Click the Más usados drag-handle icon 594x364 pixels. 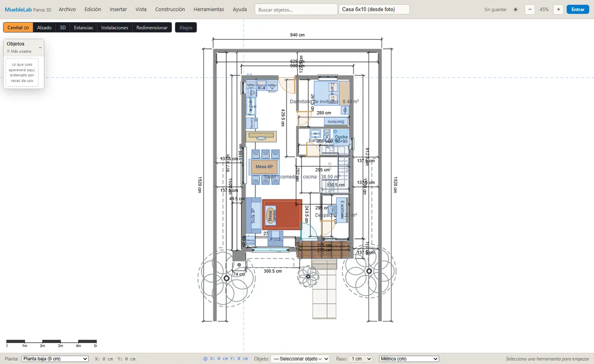tap(8, 51)
